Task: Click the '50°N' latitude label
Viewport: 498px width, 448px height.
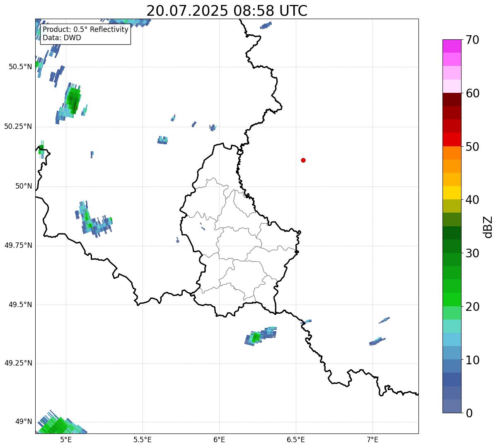Action: 24,186
